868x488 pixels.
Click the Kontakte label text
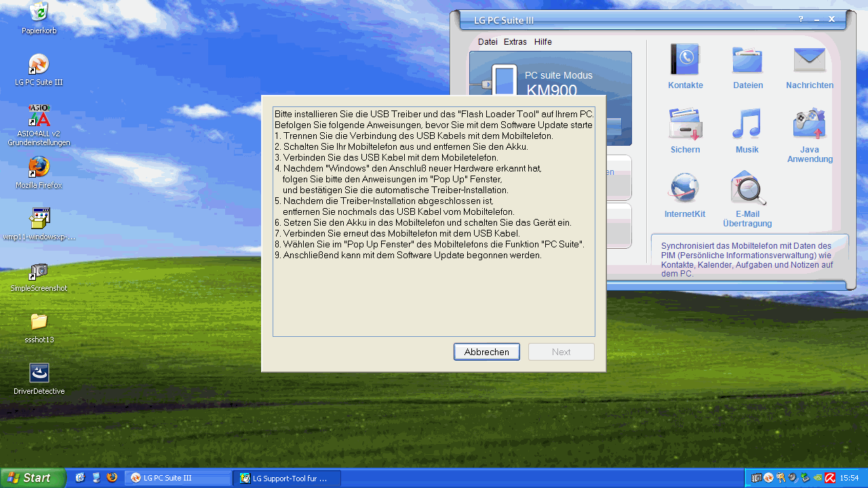click(686, 85)
